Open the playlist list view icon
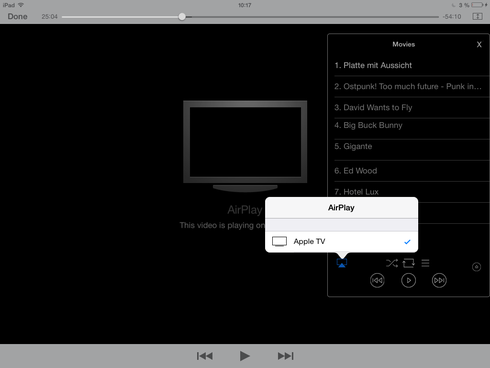The image size is (490, 368). tap(425, 263)
